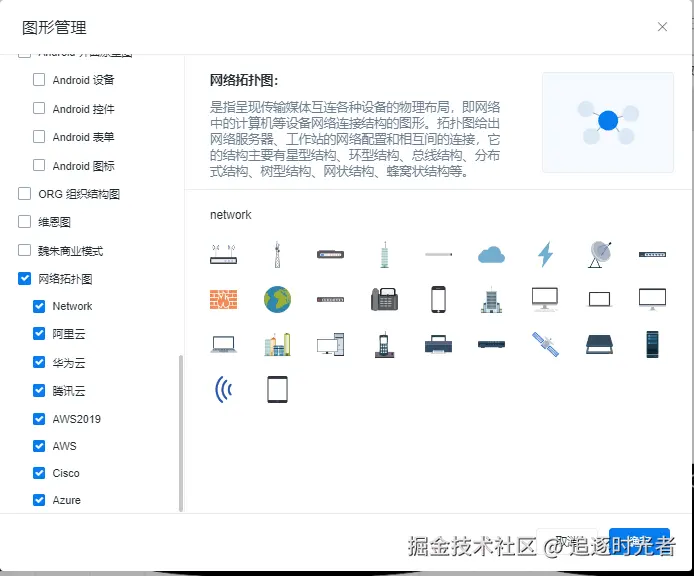Untick the 网络拓扑图 parent checkbox

click(25, 279)
